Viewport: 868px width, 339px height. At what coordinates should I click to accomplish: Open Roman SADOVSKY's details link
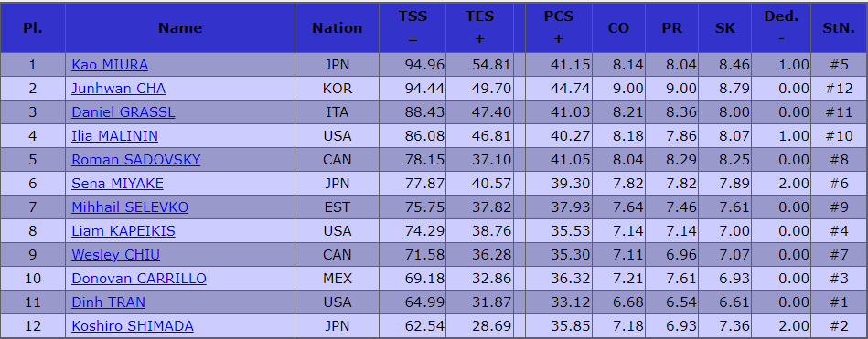click(x=135, y=160)
